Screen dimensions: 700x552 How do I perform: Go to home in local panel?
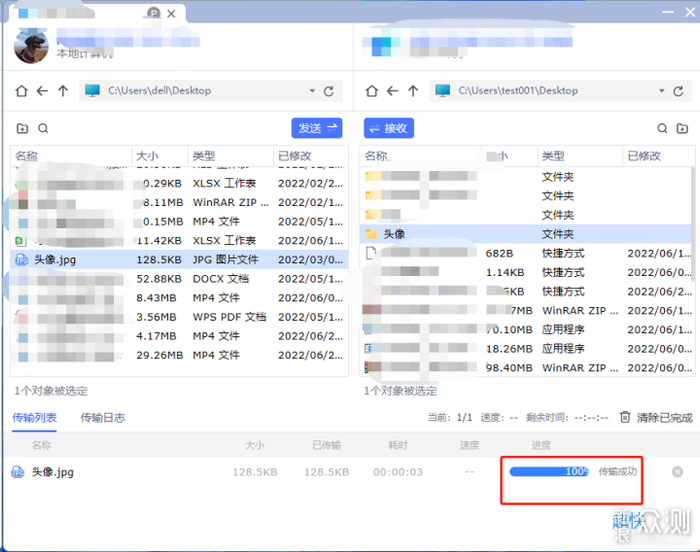[x=21, y=91]
